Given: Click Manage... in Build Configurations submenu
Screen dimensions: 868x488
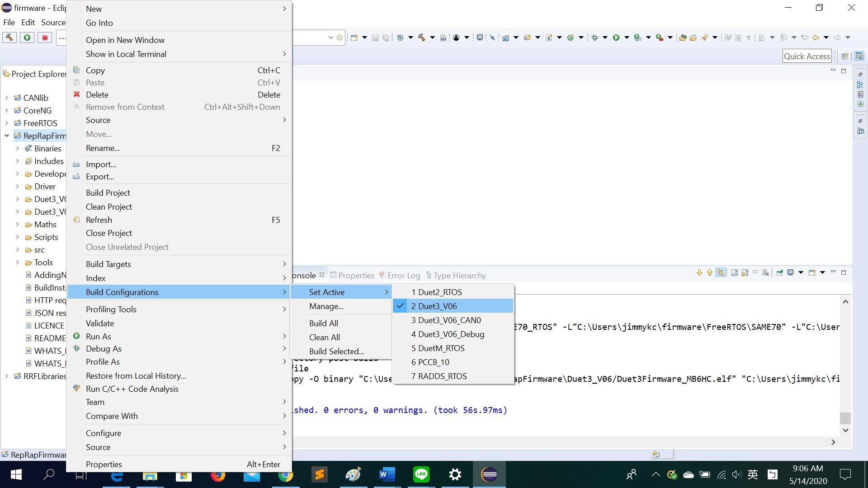Looking at the screenshot, I should pyautogui.click(x=340, y=306).
